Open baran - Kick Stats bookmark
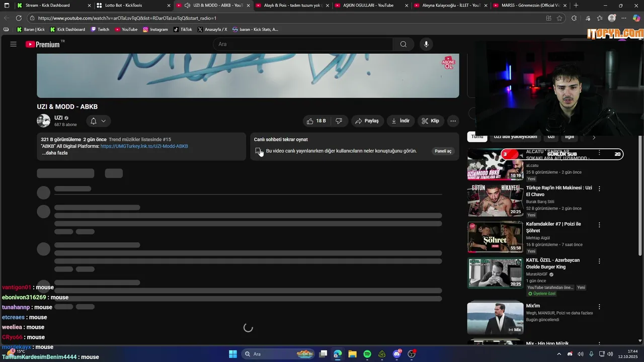The height and width of the screenshot is (362, 644). click(x=255, y=30)
